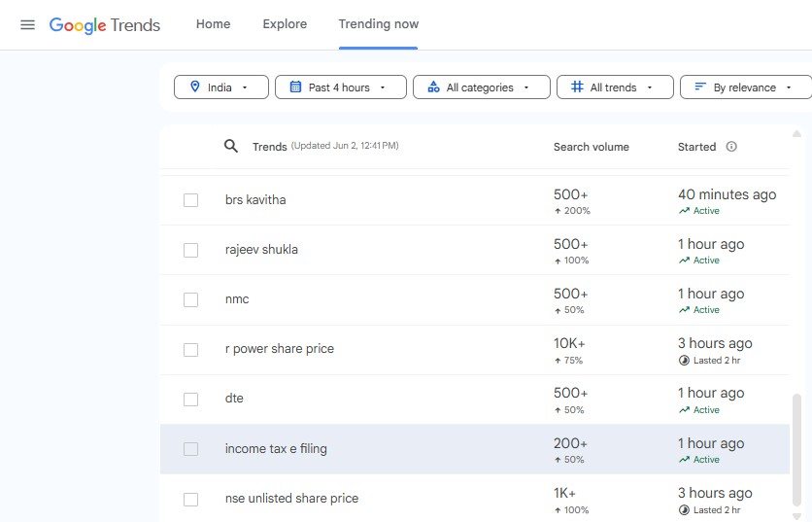This screenshot has width=812, height=522.
Task: Click the calendar icon in Past 4 hours filter
Action: click(x=294, y=87)
